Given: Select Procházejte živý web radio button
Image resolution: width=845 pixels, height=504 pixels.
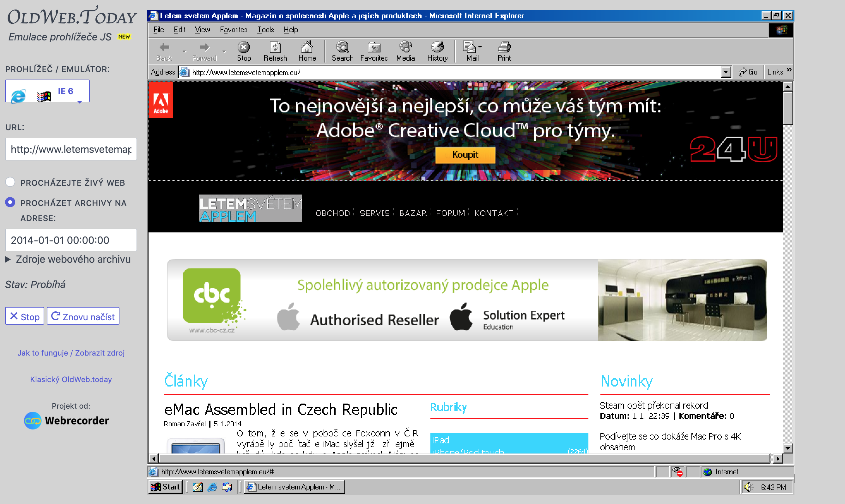Looking at the screenshot, I should point(10,182).
